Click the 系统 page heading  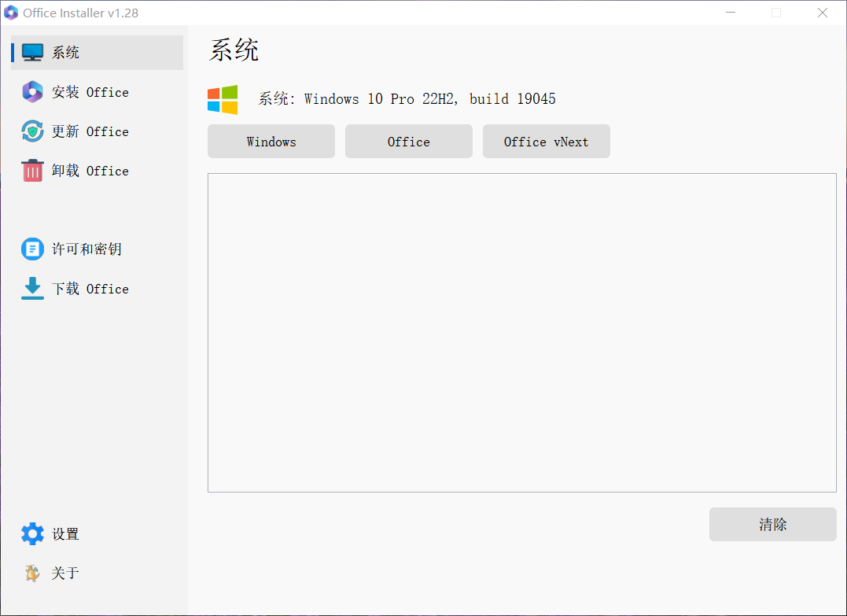pos(234,50)
